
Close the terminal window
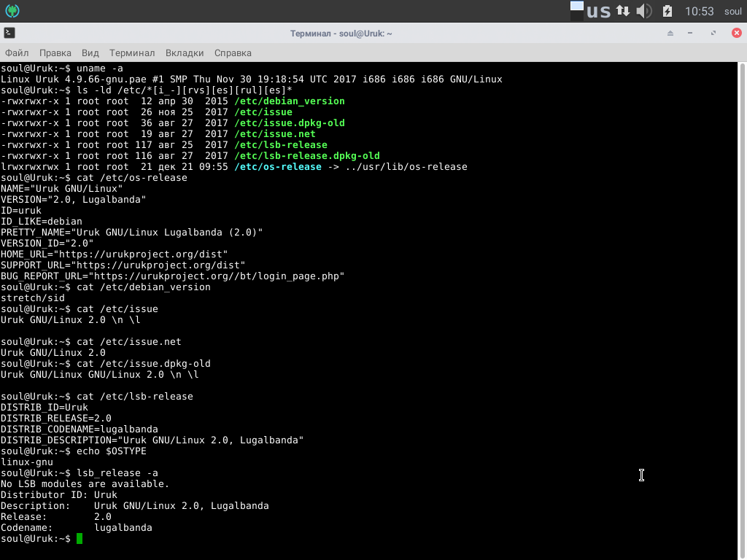(737, 33)
